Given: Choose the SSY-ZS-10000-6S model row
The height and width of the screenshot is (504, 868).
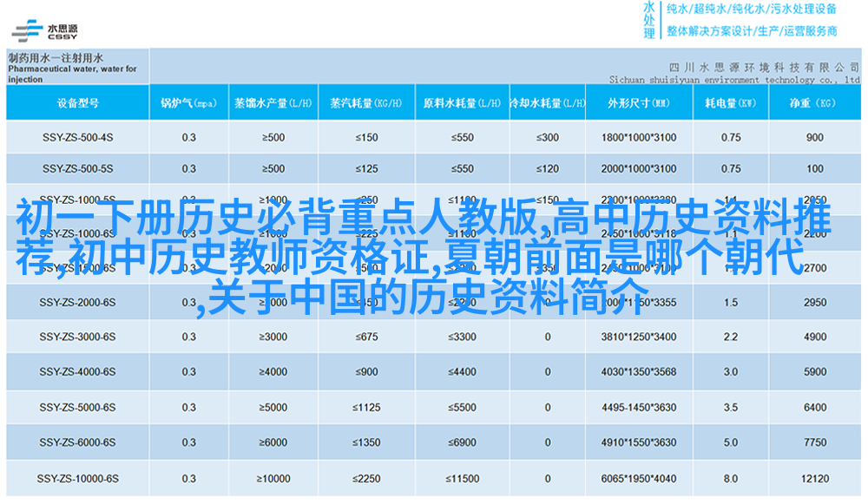Looking at the screenshot, I should pos(78,479).
